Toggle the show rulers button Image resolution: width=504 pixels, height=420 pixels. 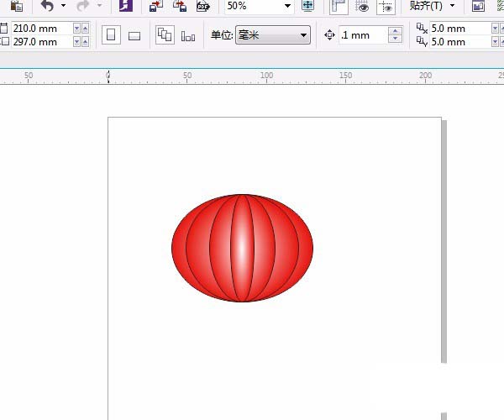[x=339, y=7]
